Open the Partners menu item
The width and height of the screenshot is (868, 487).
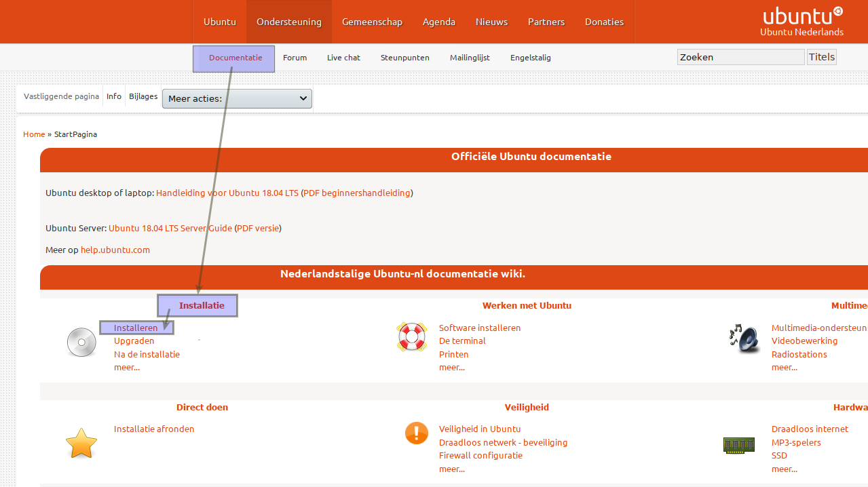546,22
